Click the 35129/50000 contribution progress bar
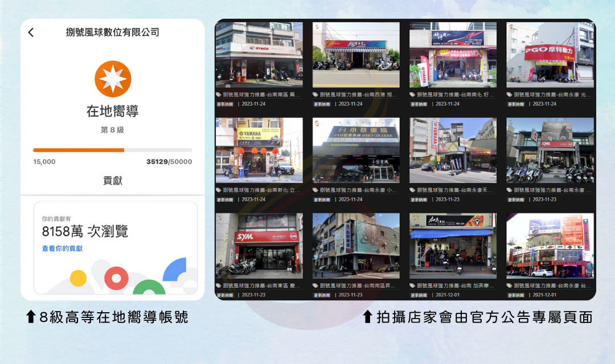This screenshot has width=615, height=364. [x=112, y=150]
